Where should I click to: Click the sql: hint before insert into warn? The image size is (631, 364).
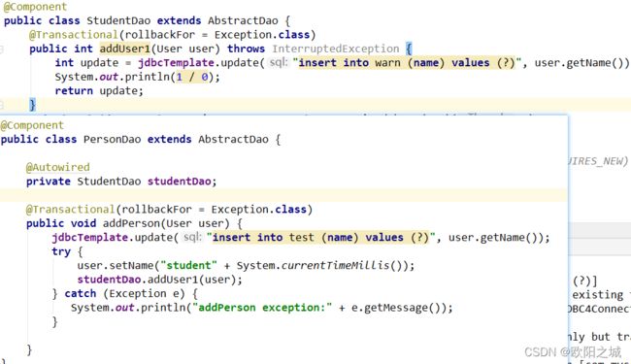coord(279,63)
